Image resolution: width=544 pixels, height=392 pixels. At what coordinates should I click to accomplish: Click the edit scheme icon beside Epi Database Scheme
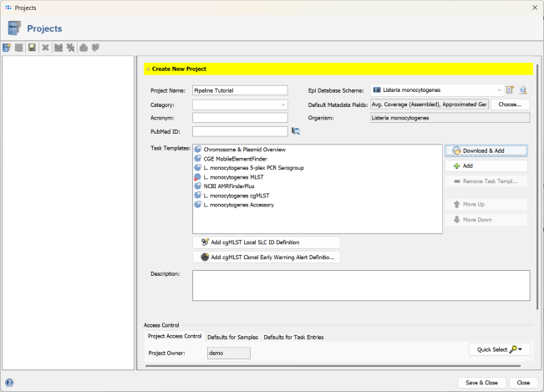(x=510, y=90)
